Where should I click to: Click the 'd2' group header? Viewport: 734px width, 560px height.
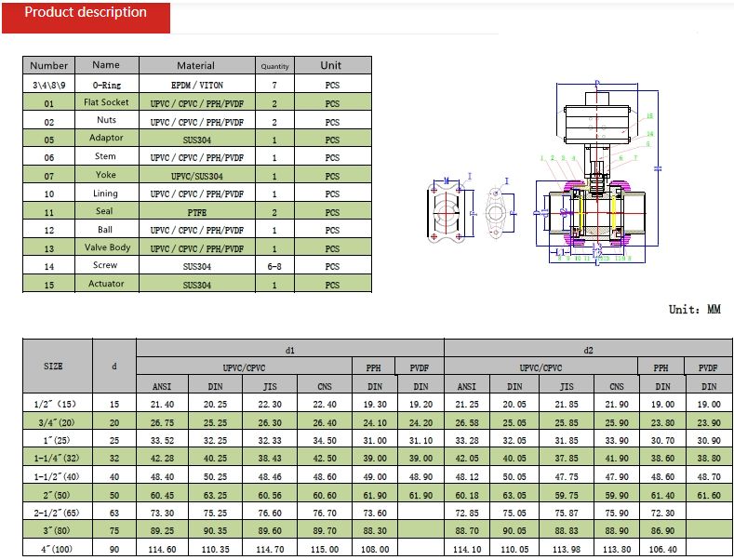[x=588, y=349]
